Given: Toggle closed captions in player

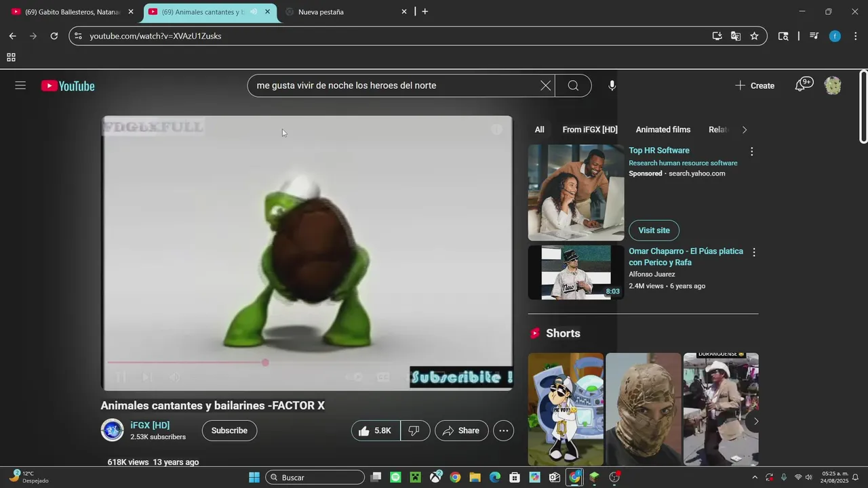Looking at the screenshot, I should point(383,378).
